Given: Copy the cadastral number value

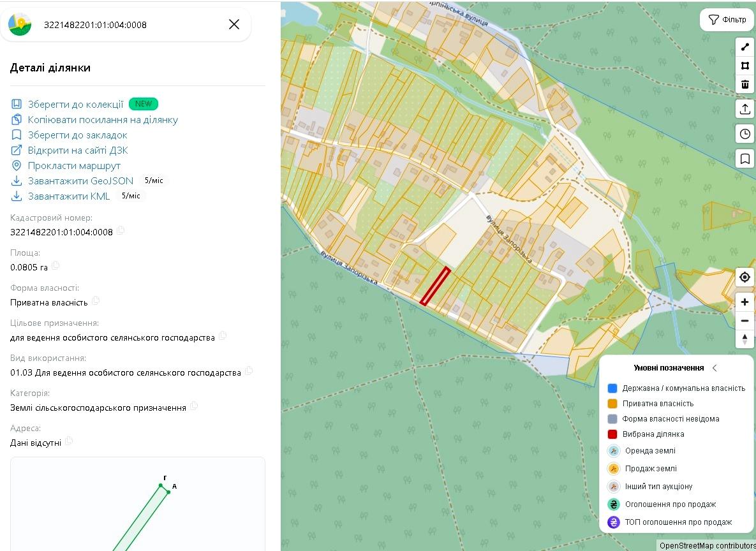Looking at the screenshot, I should click(x=121, y=230).
